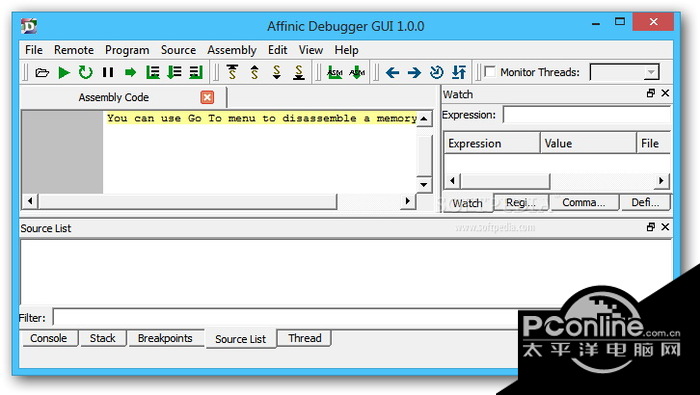Click the blue clock history icon

click(x=437, y=72)
